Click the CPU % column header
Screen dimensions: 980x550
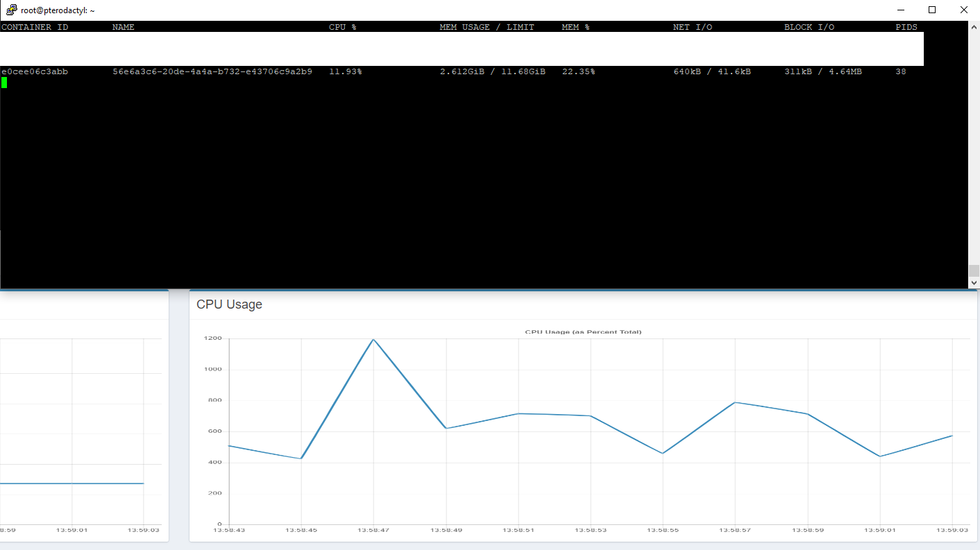point(343,27)
